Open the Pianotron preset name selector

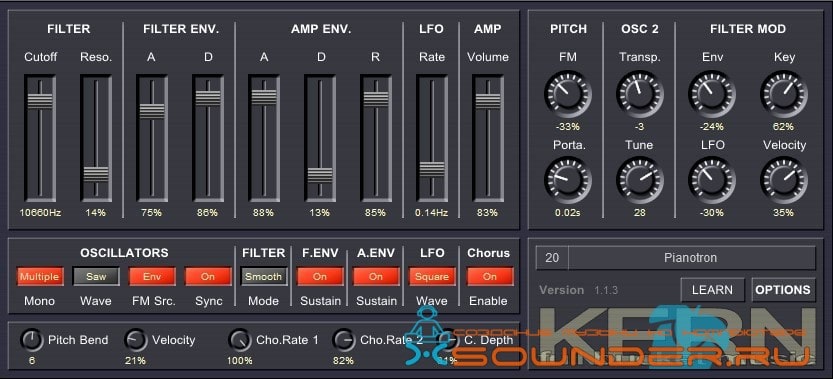click(691, 258)
